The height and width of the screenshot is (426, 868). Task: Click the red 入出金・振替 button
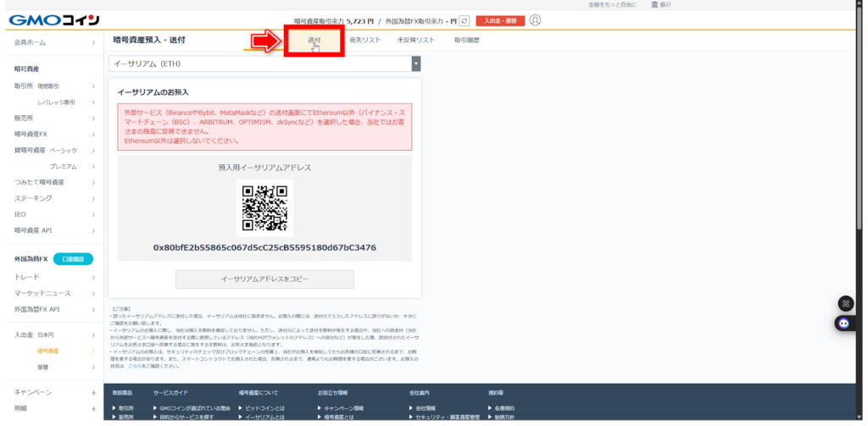[500, 20]
